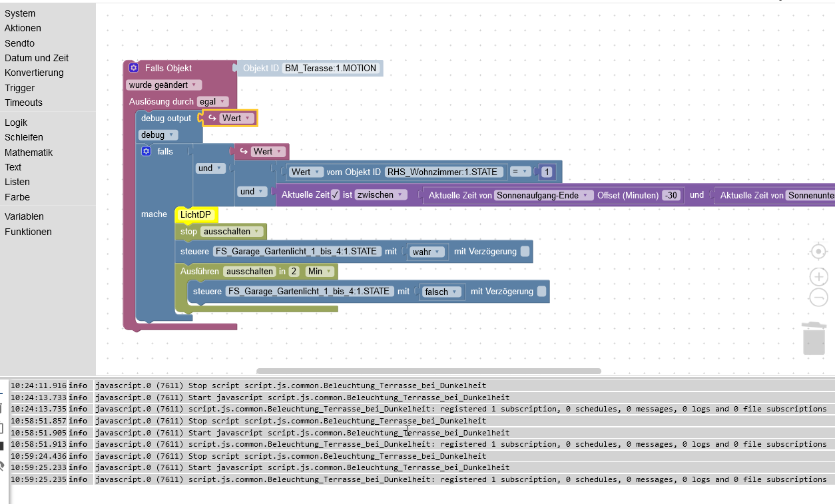This screenshot has width=835, height=504.
Task: Select the BM_Terasse:1.MOTION object ID field
Action: [x=331, y=68]
